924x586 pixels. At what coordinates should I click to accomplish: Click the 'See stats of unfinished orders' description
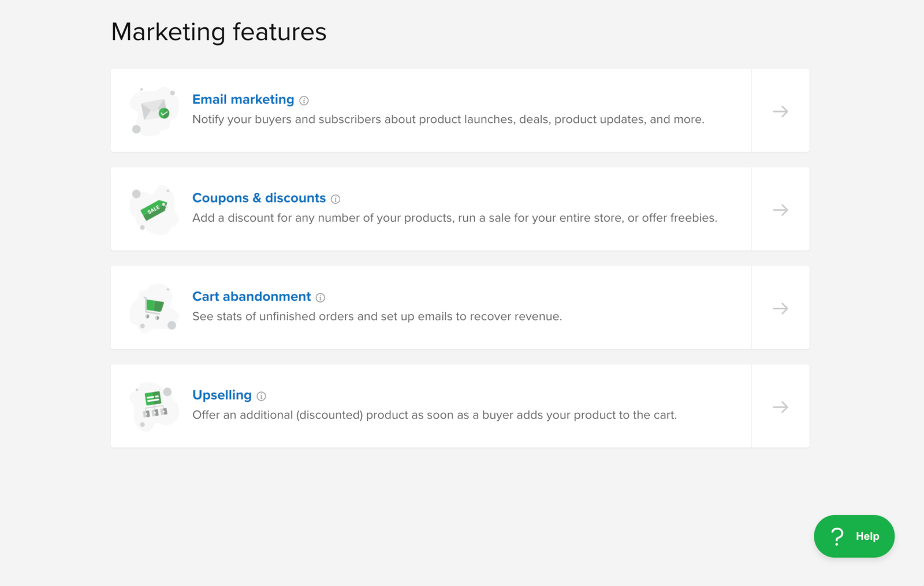[x=377, y=316]
